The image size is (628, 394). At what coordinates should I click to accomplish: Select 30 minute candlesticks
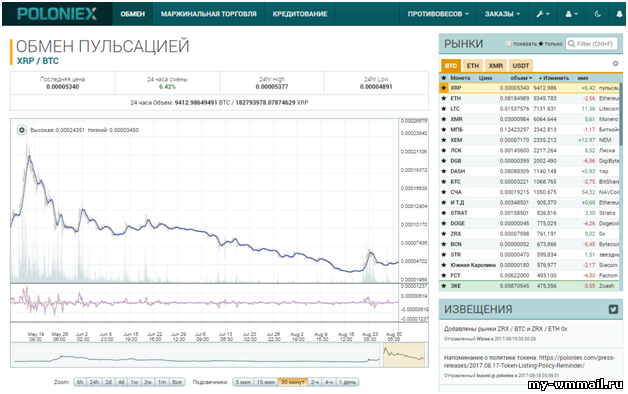(x=293, y=382)
